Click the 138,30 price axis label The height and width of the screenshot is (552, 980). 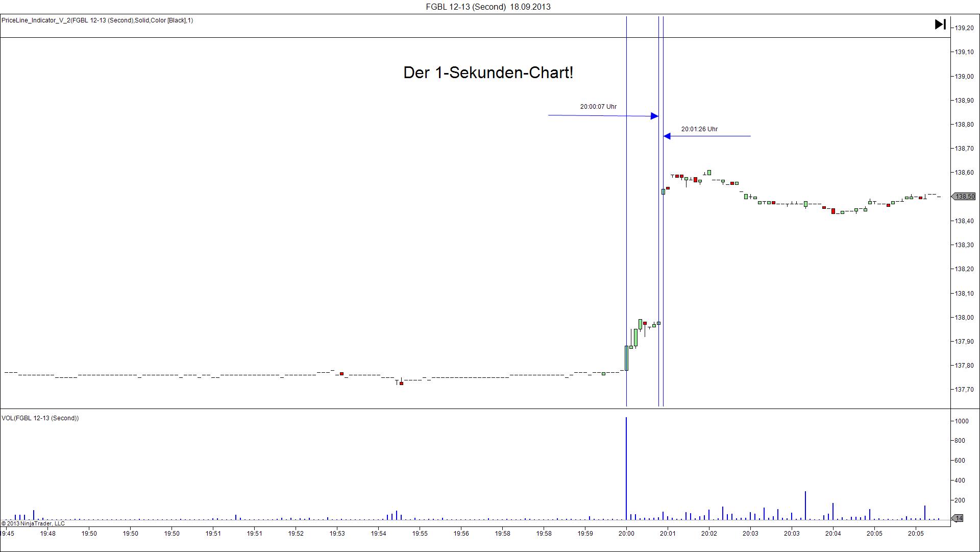964,245
